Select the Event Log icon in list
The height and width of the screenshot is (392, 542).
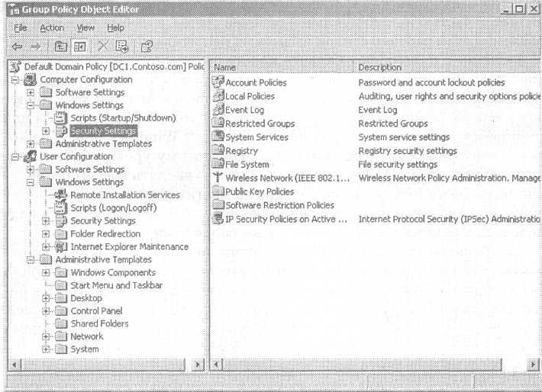pyautogui.click(x=218, y=110)
